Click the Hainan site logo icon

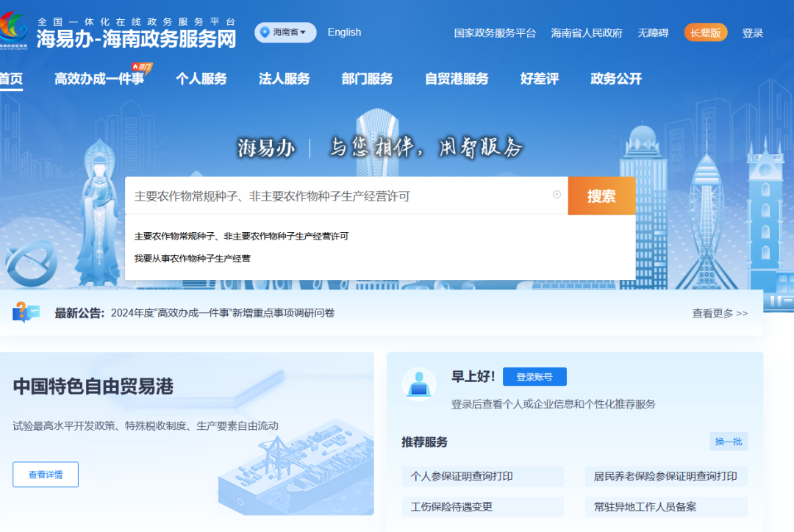[x=13, y=30]
